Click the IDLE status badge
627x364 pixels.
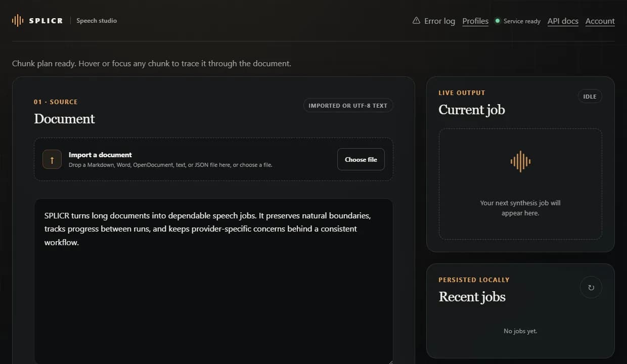pyautogui.click(x=590, y=97)
